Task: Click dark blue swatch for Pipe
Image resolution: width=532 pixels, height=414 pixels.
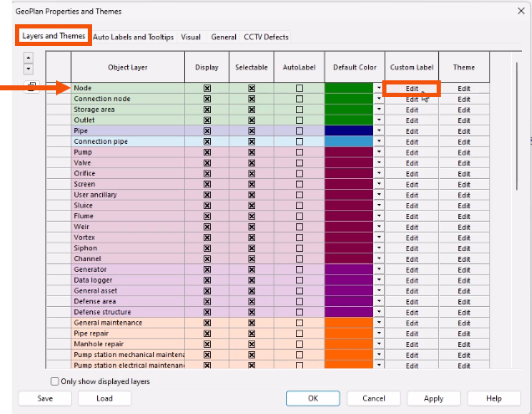Action: pyautogui.click(x=349, y=131)
